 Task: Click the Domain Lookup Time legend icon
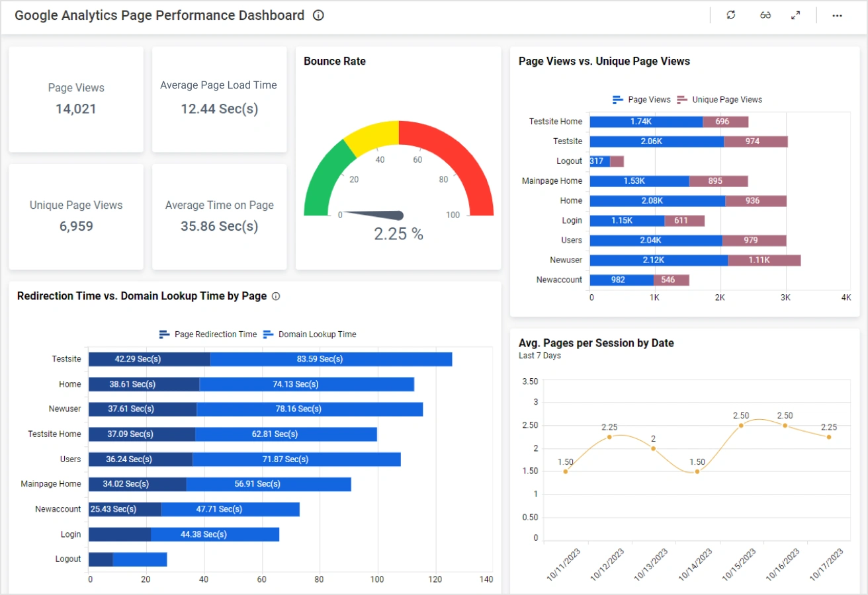268,334
